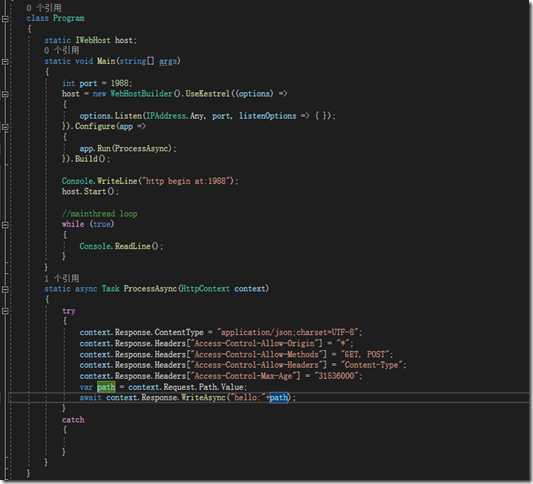This screenshot has height=484, width=533.
Task: Click 'HttpContext' parameter type in ProcessAsync
Action: coord(206,289)
